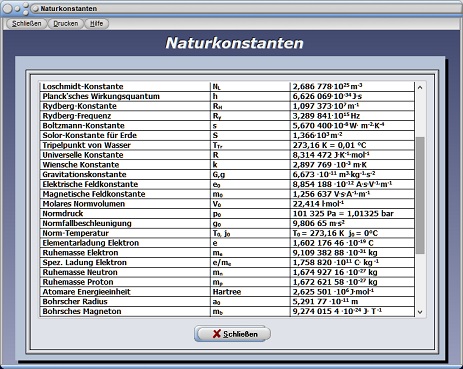
Task: Select Atomare Energieeinheit cell
Action: 125,292
